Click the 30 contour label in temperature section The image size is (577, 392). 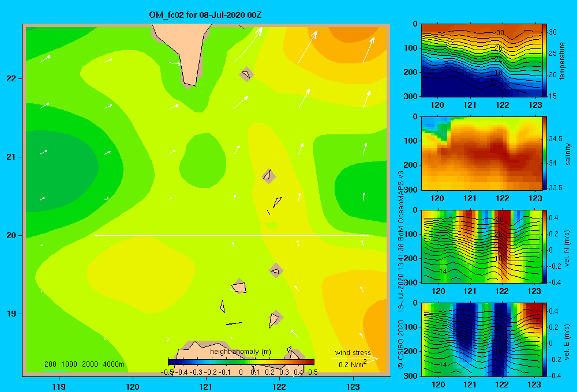pos(500,33)
